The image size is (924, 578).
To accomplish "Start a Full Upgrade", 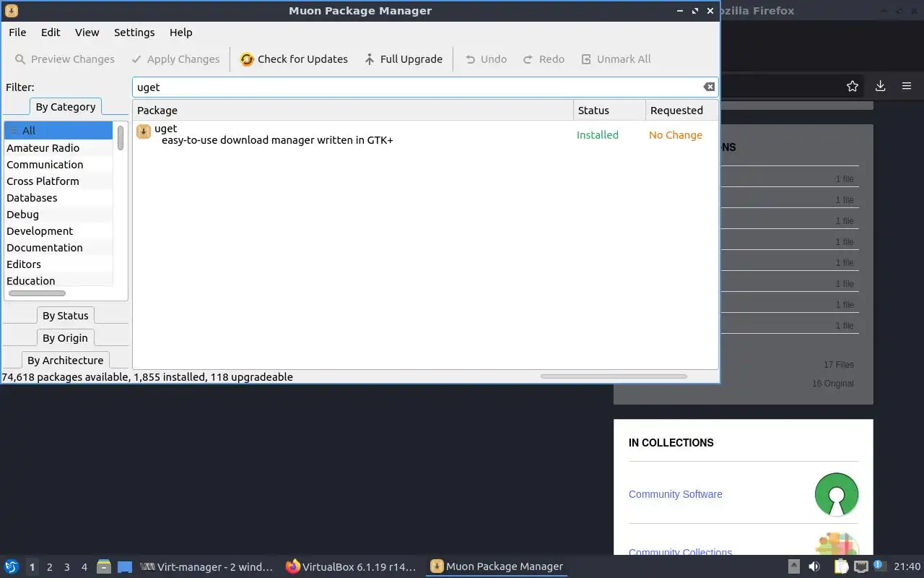I will [x=403, y=59].
